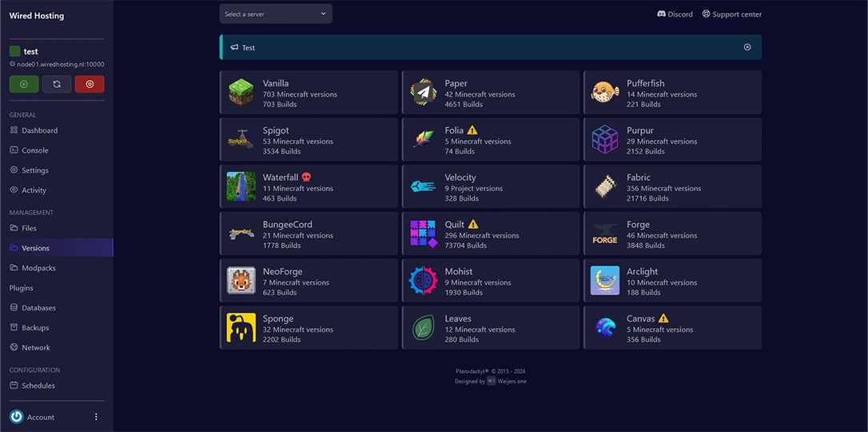868x432 pixels.
Task: Click the Waterfall image icon
Action: (241, 186)
